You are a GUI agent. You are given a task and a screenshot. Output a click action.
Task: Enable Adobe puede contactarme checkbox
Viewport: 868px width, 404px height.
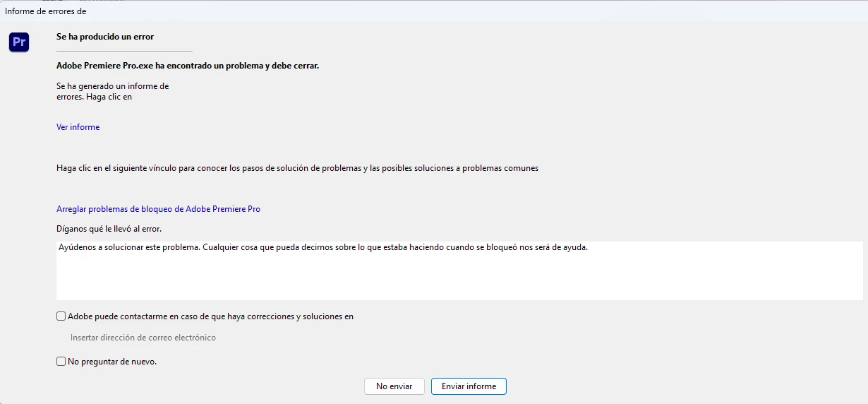(x=61, y=316)
